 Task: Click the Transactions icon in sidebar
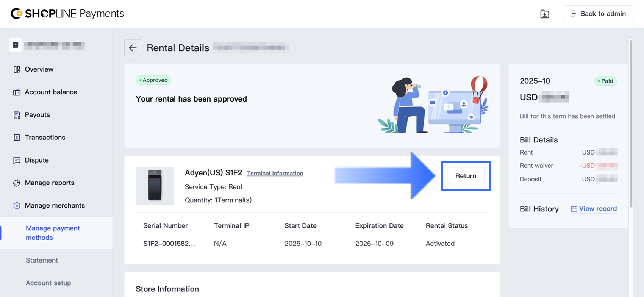(17, 138)
